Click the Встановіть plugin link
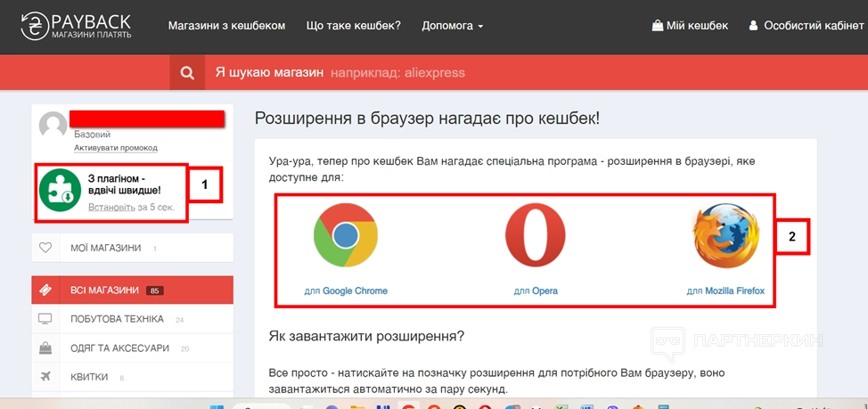This screenshot has width=868, height=409. [111, 207]
